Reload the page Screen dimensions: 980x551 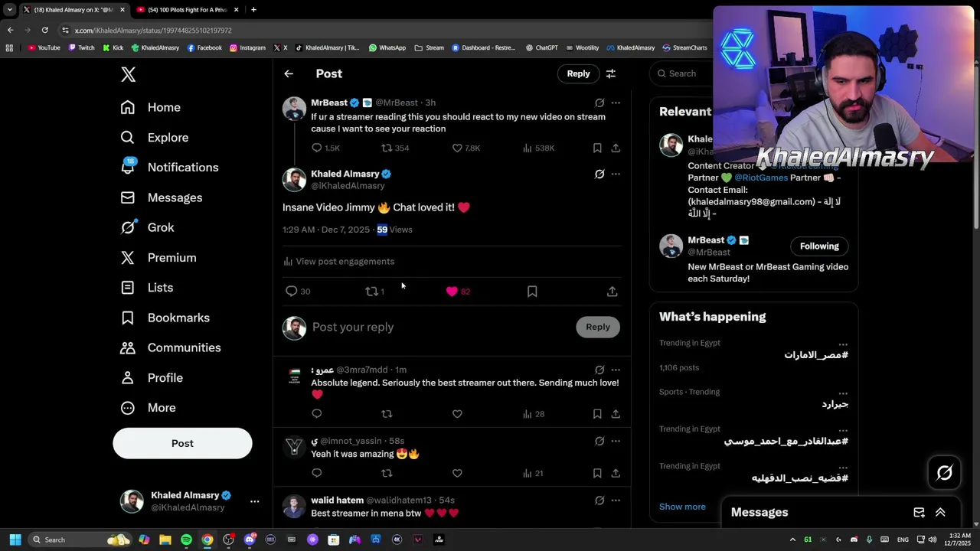(44, 30)
